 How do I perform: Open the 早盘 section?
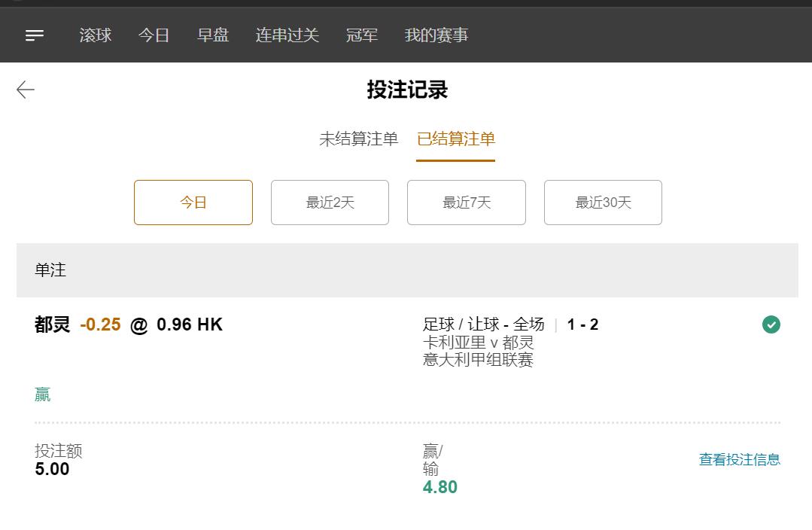[x=212, y=35]
